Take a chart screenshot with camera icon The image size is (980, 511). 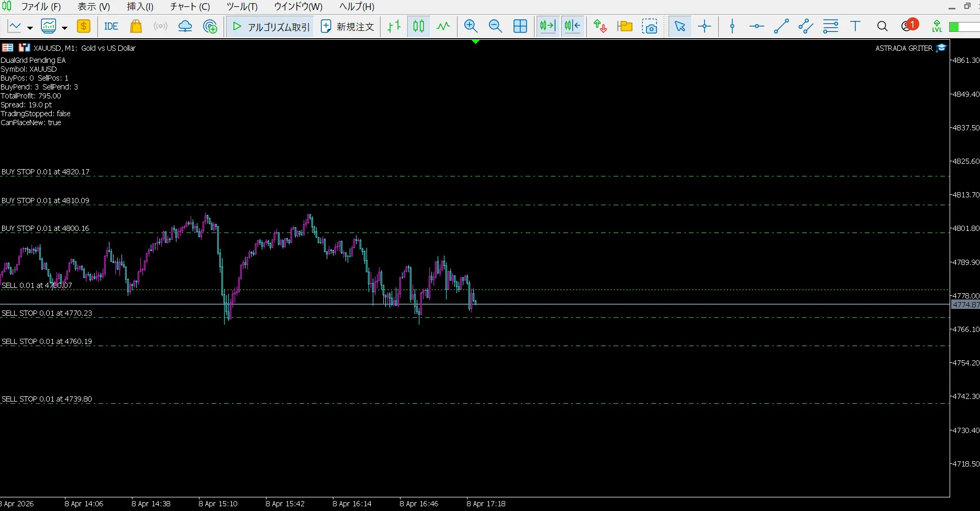click(650, 26)
